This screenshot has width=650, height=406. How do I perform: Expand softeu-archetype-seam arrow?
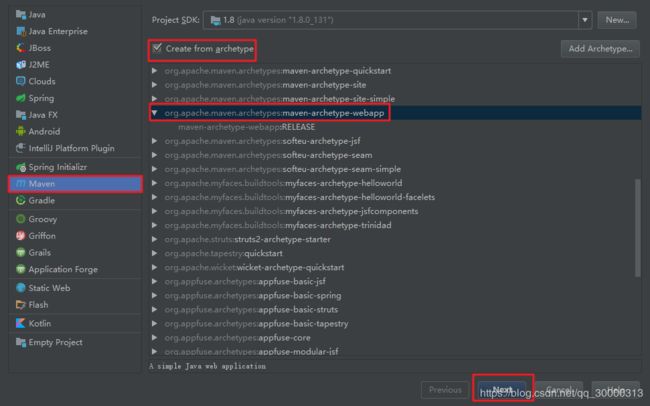pos(155,155)
